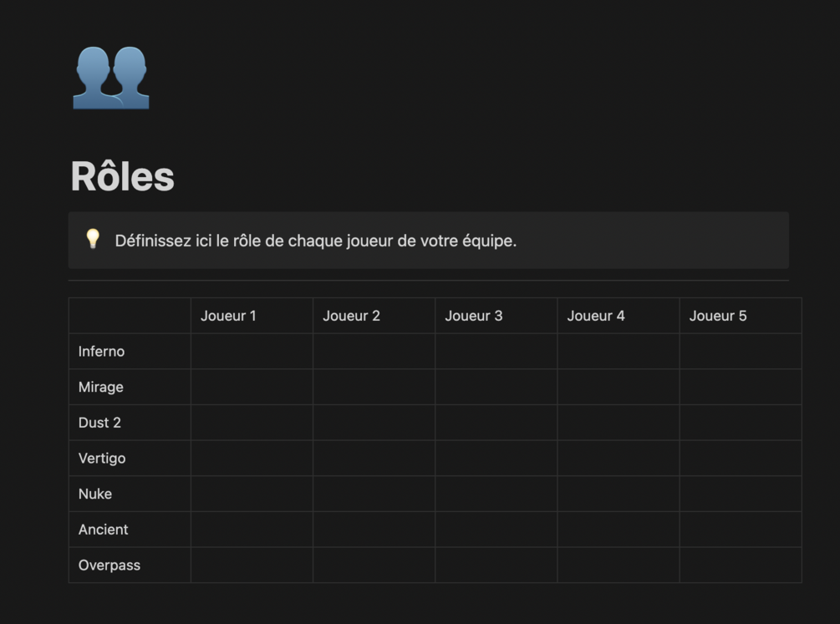Image resolution: width=840 pixels, height=624 pixels.
Task: Click the Overpass cell under Joueur 2
Action: [x=374, y=566]
